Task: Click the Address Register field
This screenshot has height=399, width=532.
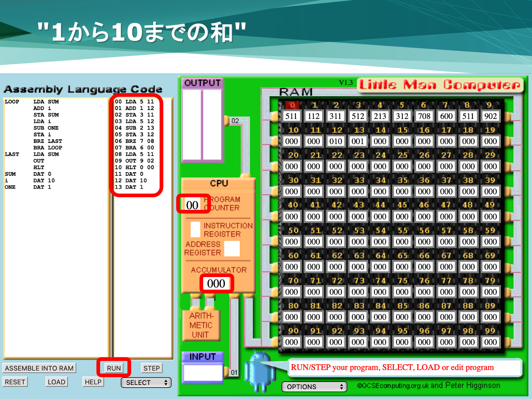Action: coord(232,249)
